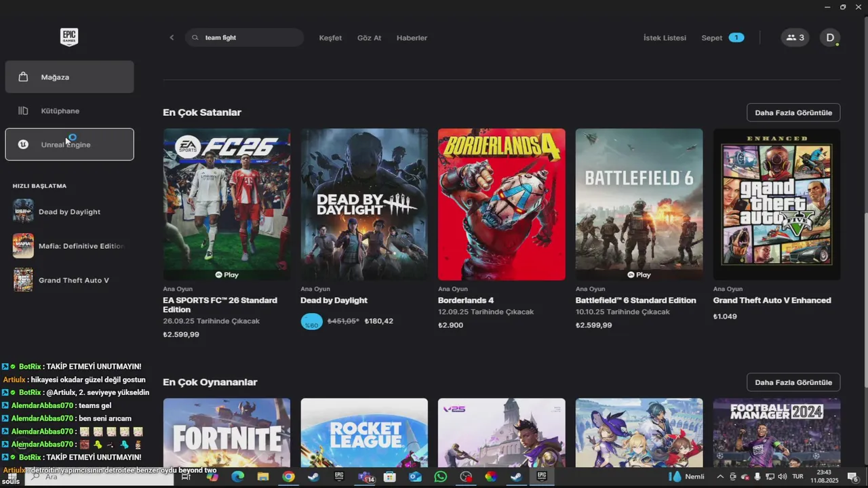Viewport: 868px width, 488px height.
Task: Click the Unreal Engine logo icon
Action: pyautogui.click(x=23, y=144)
